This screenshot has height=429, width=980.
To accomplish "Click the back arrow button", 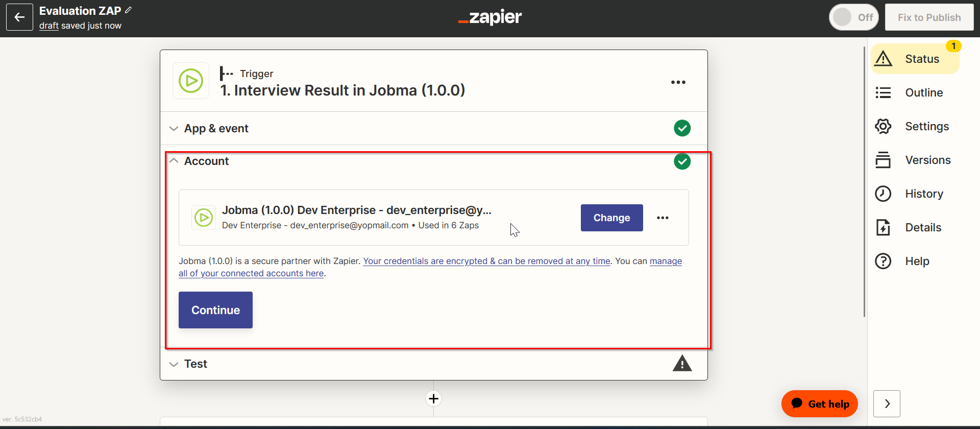I will (x=19, y=17).
